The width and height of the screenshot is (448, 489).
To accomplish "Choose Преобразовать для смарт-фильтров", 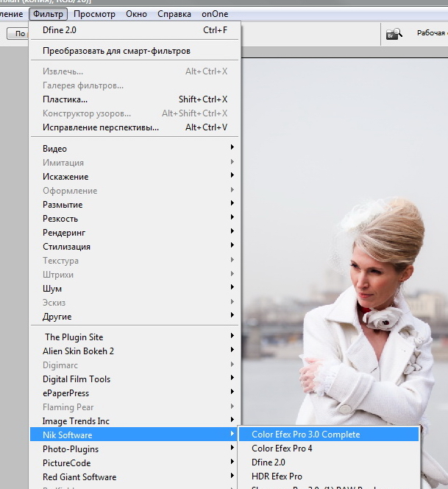I will [x=116, y=51].
